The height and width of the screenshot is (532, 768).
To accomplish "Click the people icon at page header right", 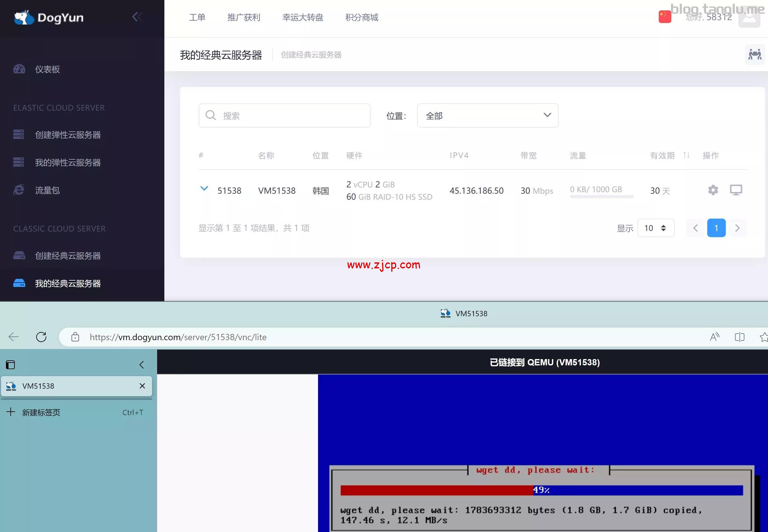I will coord(755,54).
